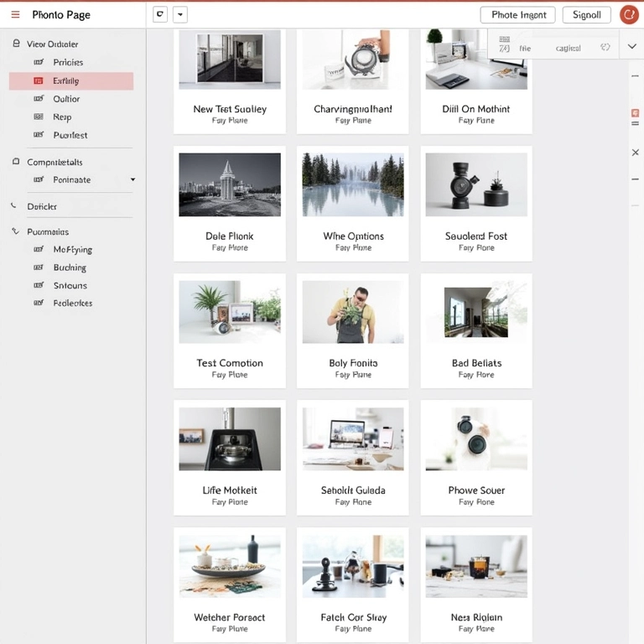
Task: Open the Puonfest sidebar item
Action: click(70, 135)
